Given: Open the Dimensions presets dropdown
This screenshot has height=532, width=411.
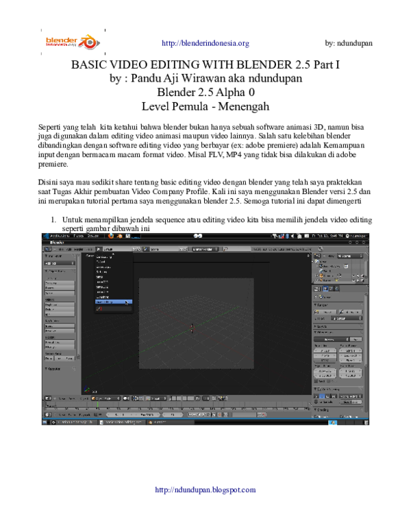Looking at the screenshot, I should pos(332,339).
